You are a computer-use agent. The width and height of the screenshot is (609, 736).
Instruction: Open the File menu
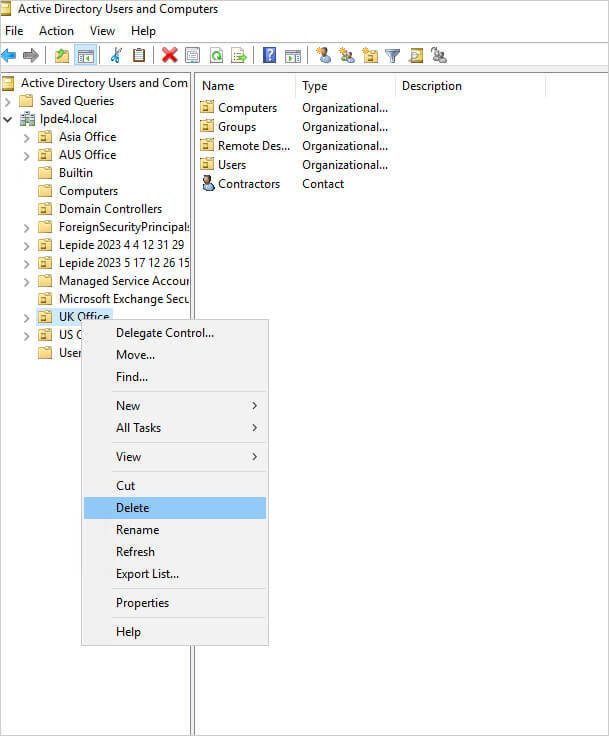(14, 31)
